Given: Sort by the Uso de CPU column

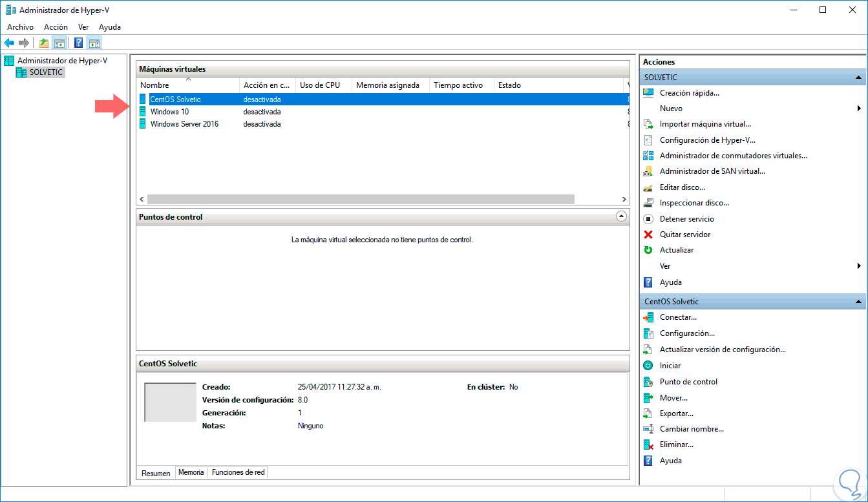Looking at the screenshot, I should (323, 85).
